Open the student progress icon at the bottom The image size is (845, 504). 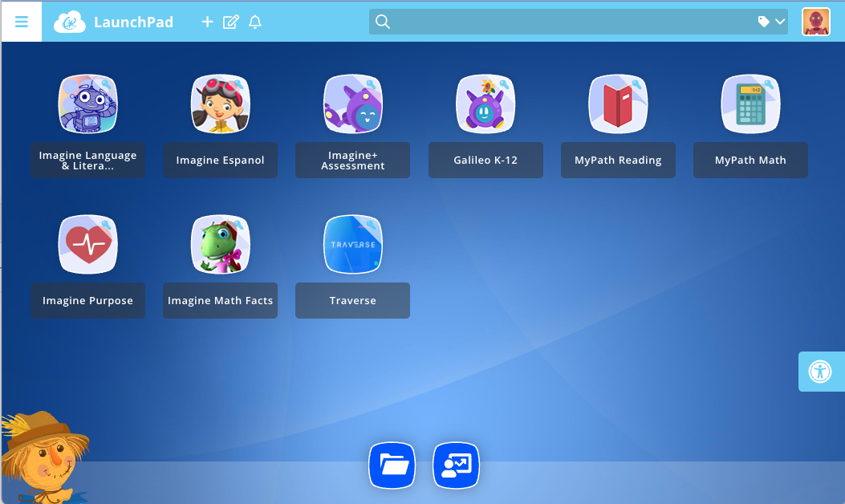pyautogui.click(x=456, y=465)
